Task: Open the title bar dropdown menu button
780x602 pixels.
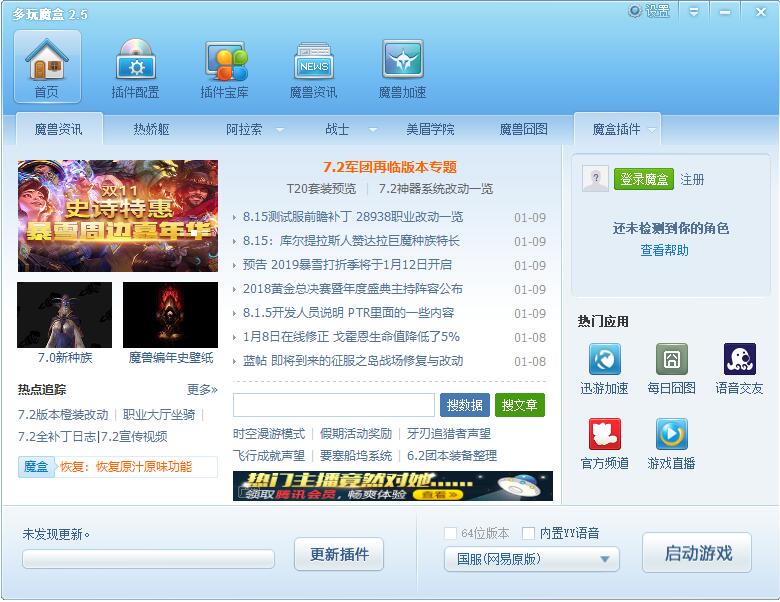Action: (x=693, y=11)
